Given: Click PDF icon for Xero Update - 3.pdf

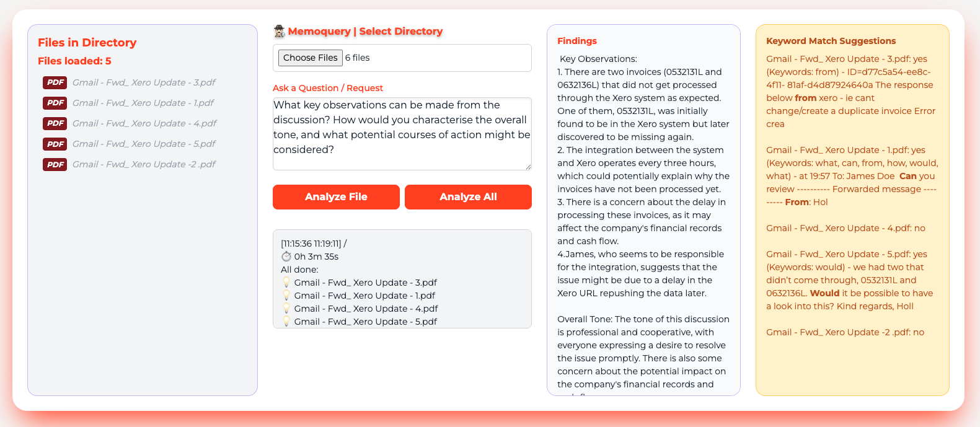Looking at the screenshot, I should [55, 82].
